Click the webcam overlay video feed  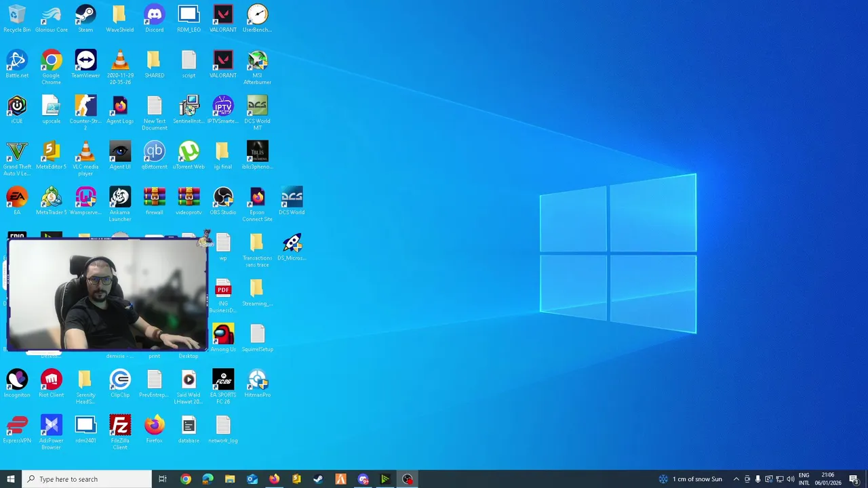107,294
